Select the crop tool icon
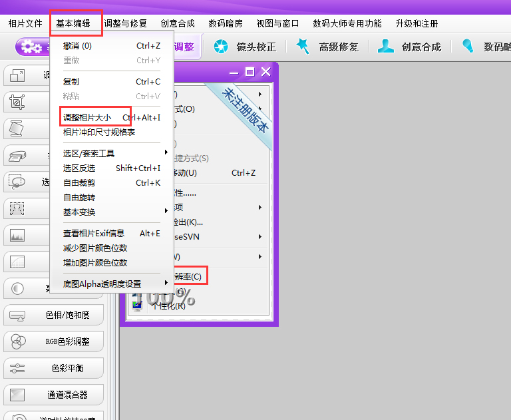Image resolution: width=511 pixels, height=420 pixels. tap(17, 102)
